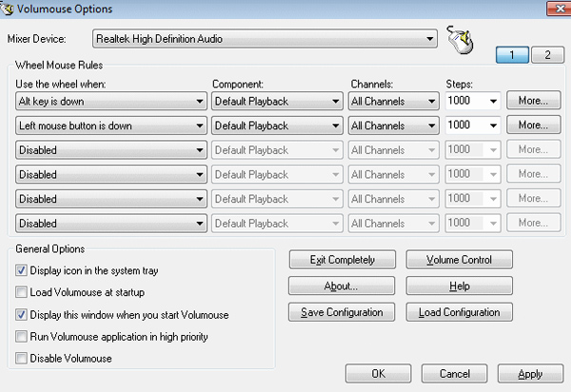The image size is (571, 392).
Task: Open the first row's Steps dropdown arrow
Action: click(493, 101)
